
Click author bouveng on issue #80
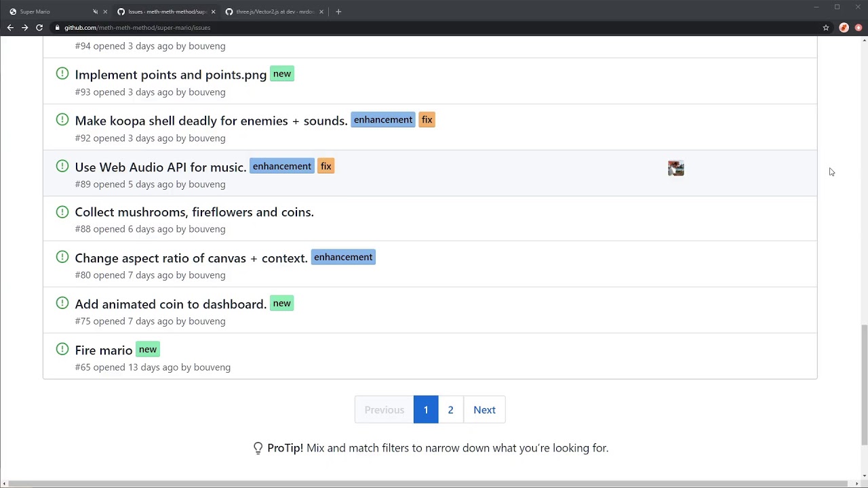207,275
